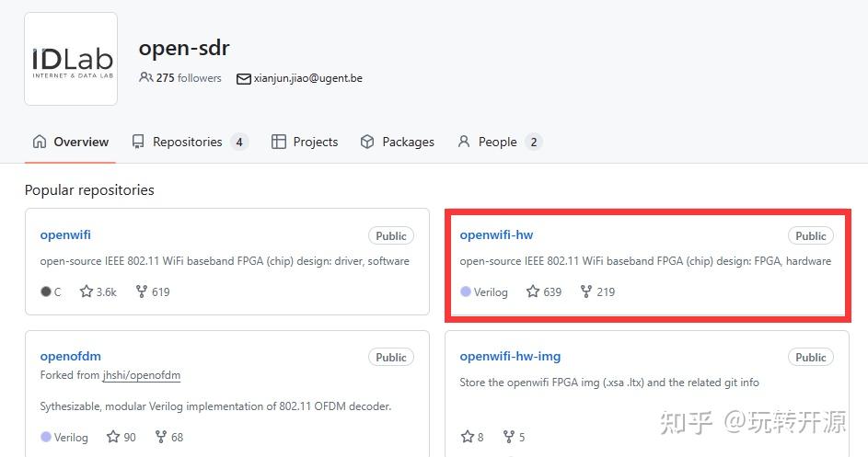
Task: Follow the jhshi/openofdm fork source link
Action: (x=142, y=375)
